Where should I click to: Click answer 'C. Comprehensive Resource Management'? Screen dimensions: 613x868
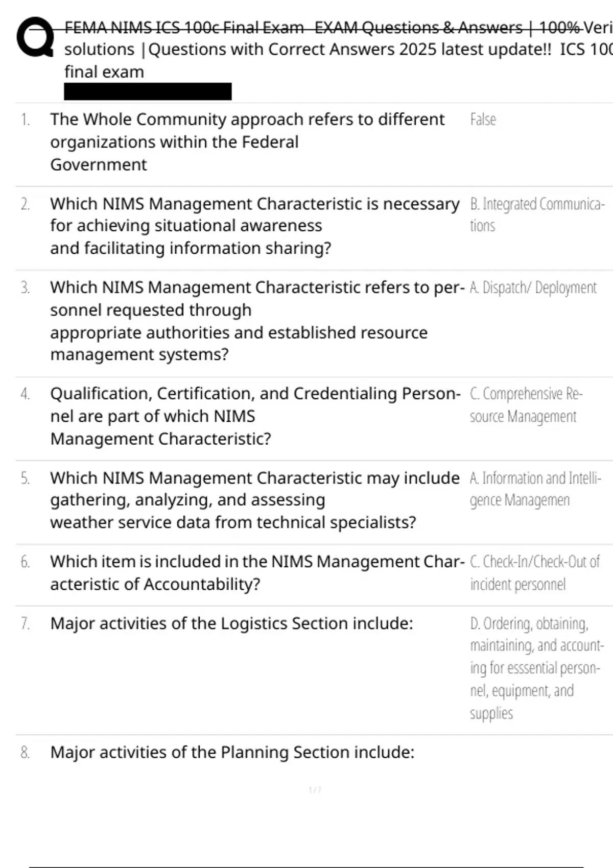coord(526,405)
